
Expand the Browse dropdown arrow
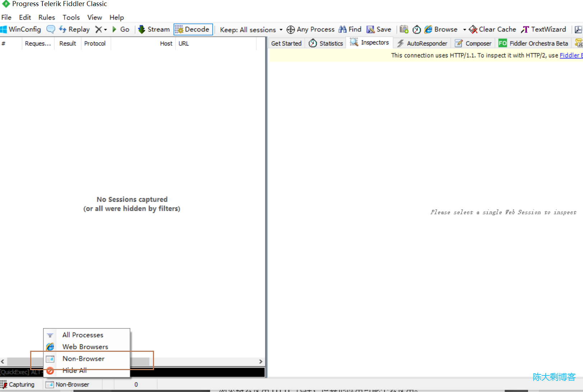(x=464, y=30)
